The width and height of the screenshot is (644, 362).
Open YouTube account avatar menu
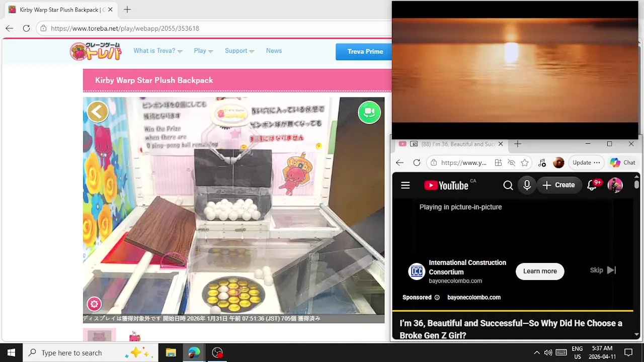pyautogui.click(x=615, y=186)
